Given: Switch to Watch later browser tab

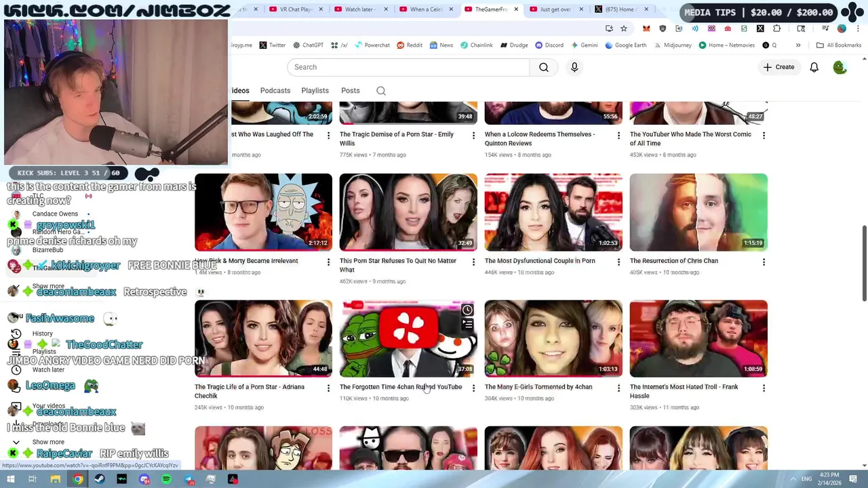Looking at the screenshot, I should point(363,9).
